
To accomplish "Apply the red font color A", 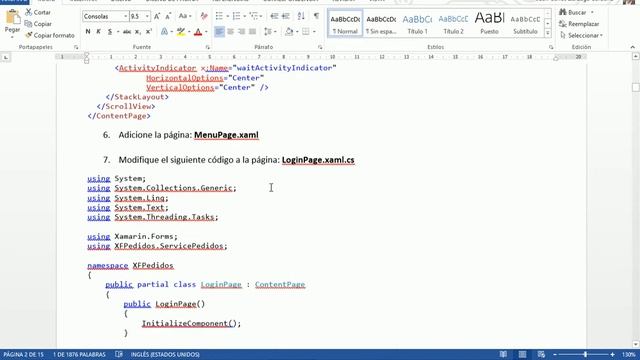I will tap(198, 31).
